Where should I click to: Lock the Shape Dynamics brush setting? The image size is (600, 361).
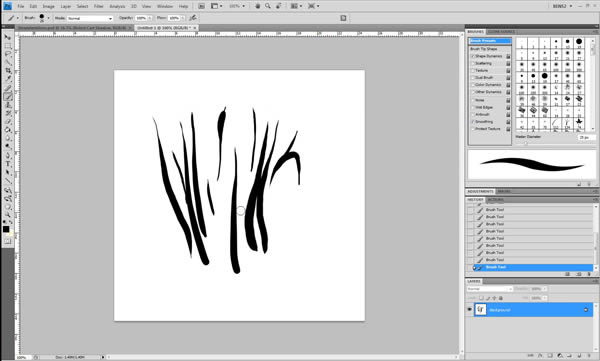coord(508,56)
